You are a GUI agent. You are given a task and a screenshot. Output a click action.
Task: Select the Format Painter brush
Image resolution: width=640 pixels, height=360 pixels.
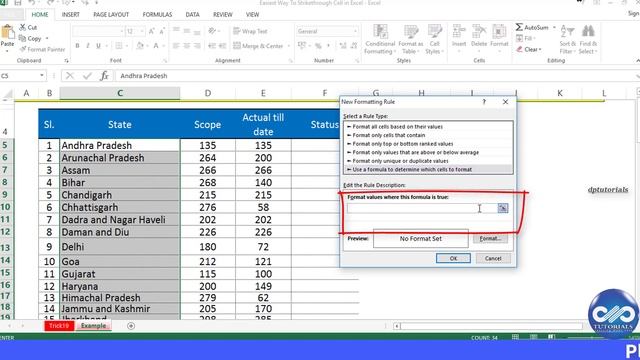tap(23, 49)
